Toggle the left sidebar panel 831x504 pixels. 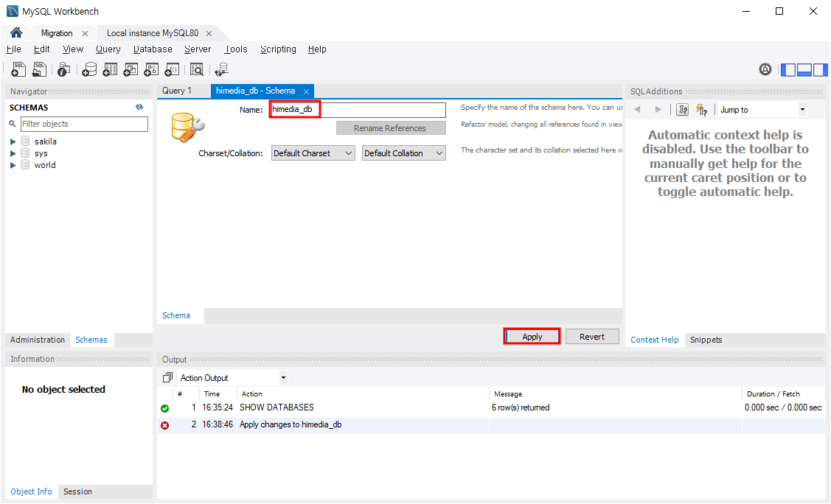coord(789,69)
